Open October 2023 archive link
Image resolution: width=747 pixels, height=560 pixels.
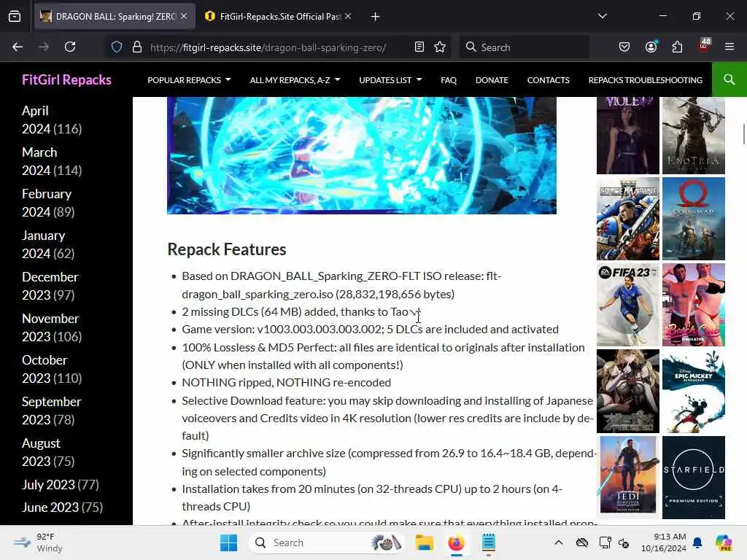[x=44, y=368]
